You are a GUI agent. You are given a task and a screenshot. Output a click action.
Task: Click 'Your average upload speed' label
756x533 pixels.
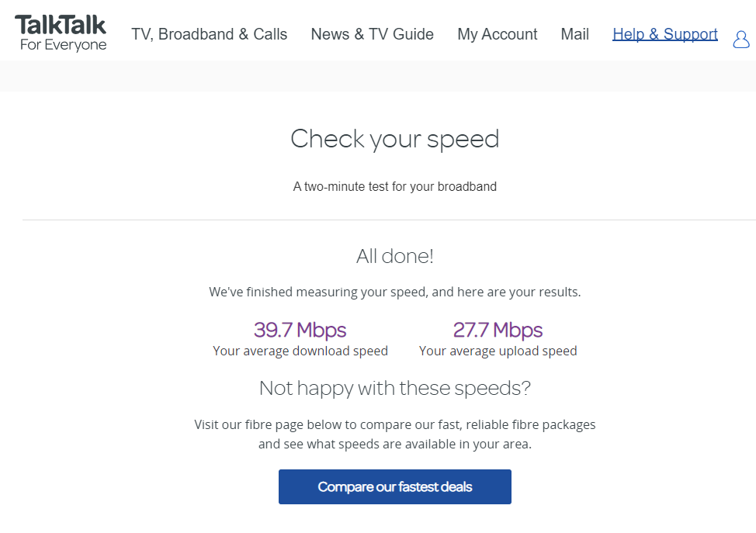coord(498,351)
